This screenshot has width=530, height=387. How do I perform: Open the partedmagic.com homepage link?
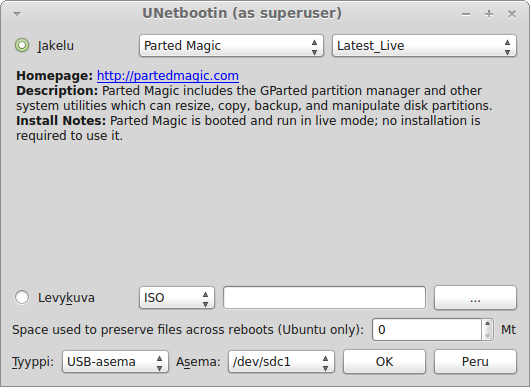click(x=168, y=76)
